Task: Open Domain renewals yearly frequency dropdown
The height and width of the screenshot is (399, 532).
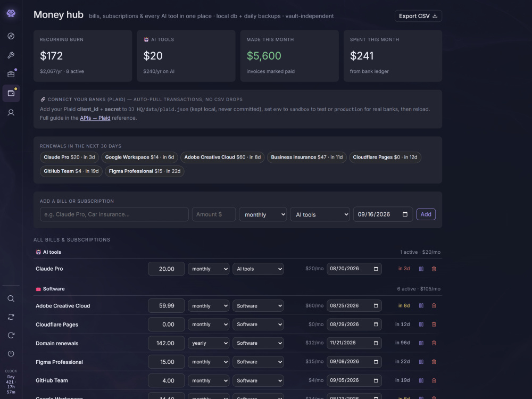Action: click(x=209, y=343)
